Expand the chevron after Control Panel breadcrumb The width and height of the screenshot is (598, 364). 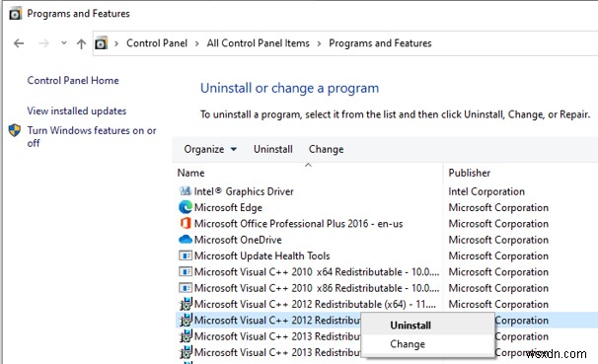click(x=197, y=43)
